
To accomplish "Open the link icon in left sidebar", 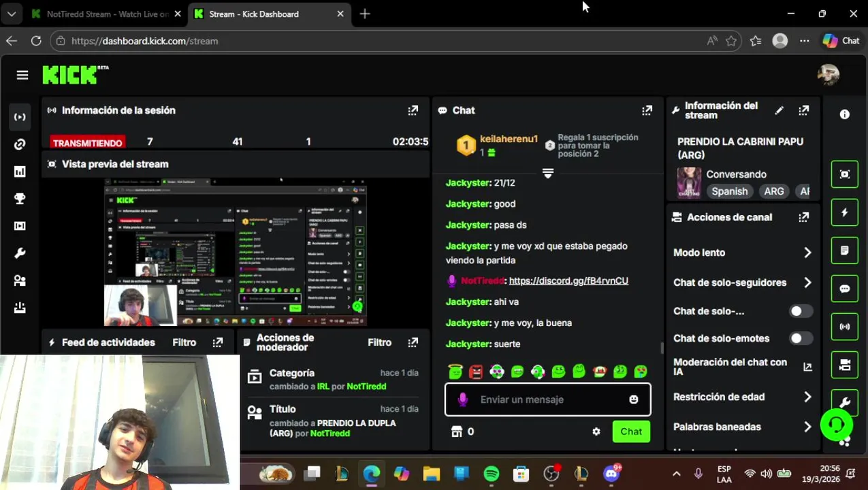I will point(20,144).
